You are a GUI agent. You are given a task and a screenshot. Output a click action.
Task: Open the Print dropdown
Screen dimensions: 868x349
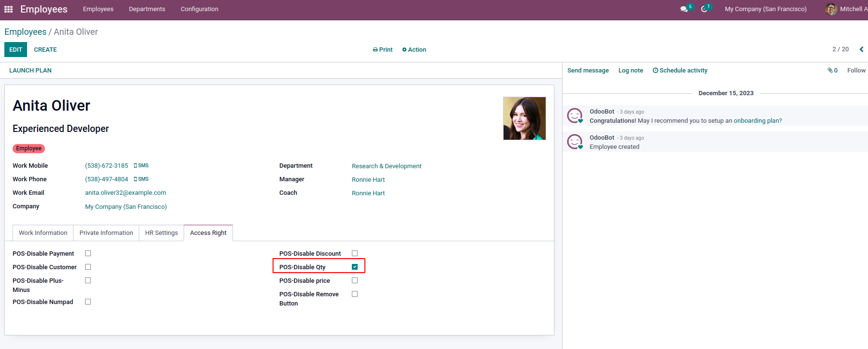pos(383,50)
